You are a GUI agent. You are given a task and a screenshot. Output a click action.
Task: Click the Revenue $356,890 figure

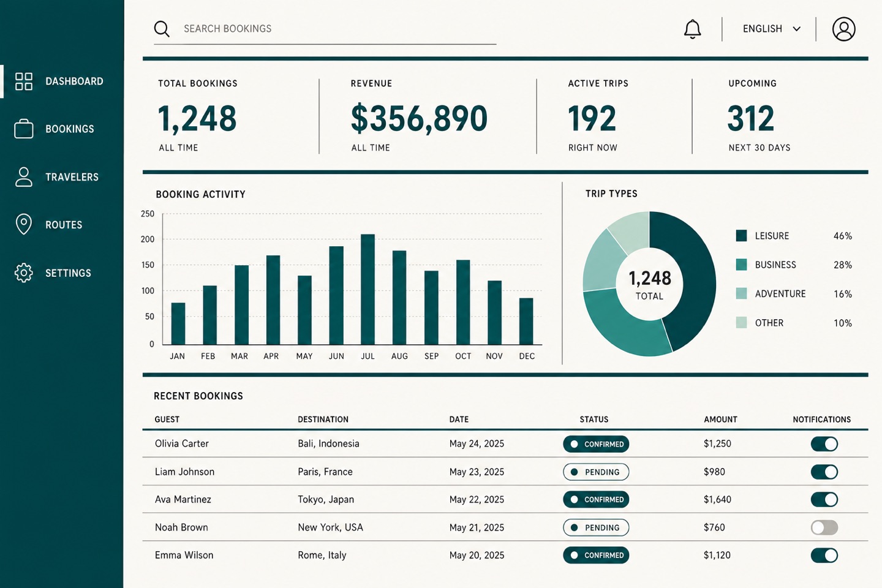[x=419, y=118]
